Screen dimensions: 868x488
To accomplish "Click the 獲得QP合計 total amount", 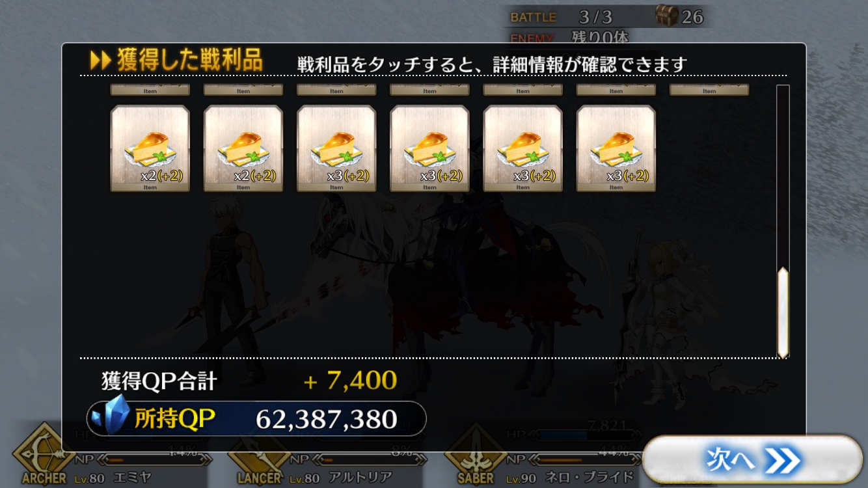I will 350,381.
